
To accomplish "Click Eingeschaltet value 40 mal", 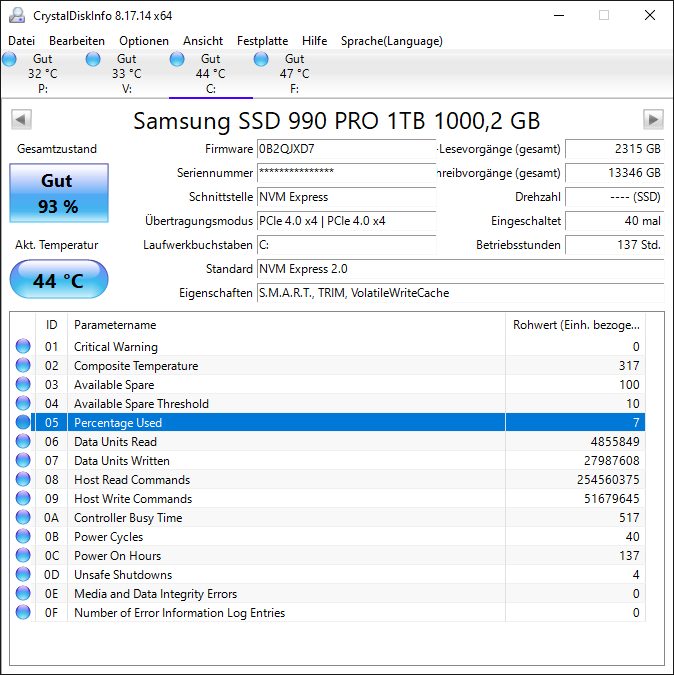I will [615, 221].
